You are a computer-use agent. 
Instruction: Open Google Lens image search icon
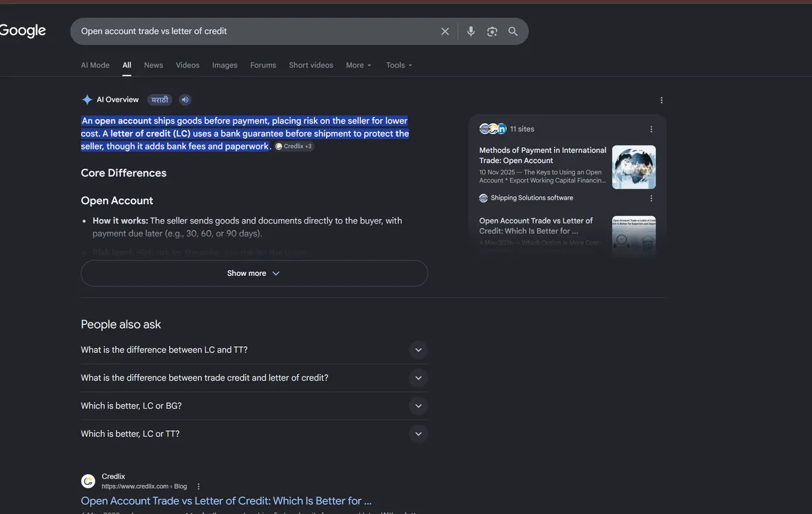pos(492,31)
